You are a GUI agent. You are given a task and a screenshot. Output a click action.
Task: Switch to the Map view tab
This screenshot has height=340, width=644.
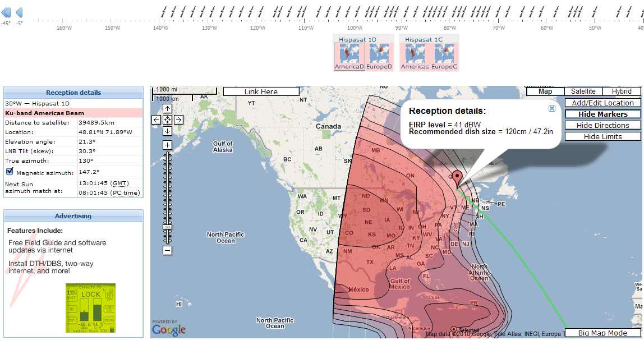pyautogui.click(x=545, y=91)
